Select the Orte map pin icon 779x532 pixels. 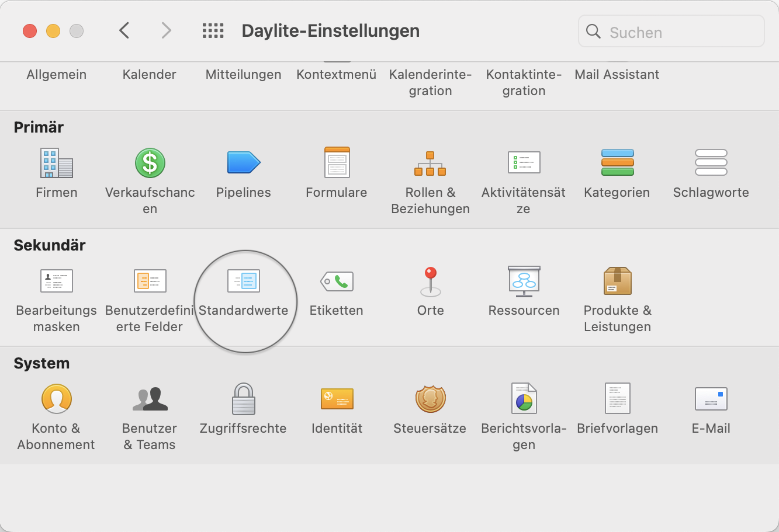click(431, 281)
